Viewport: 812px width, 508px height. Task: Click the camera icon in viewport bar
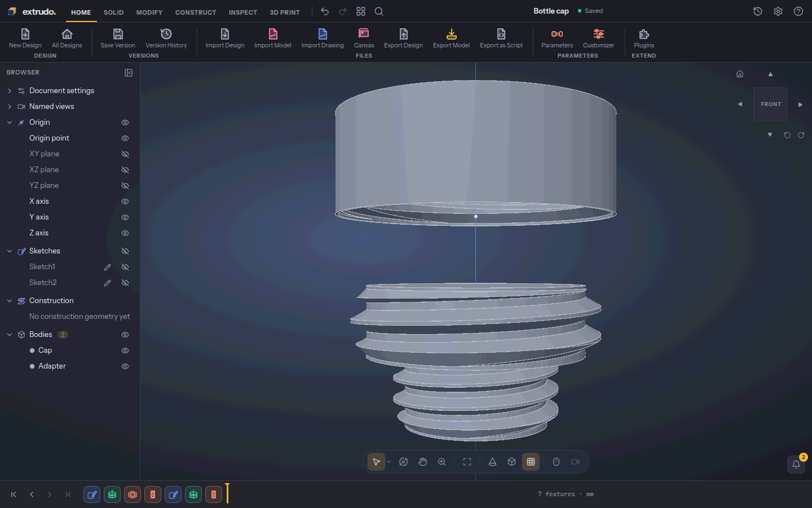(x=575, y=462)
